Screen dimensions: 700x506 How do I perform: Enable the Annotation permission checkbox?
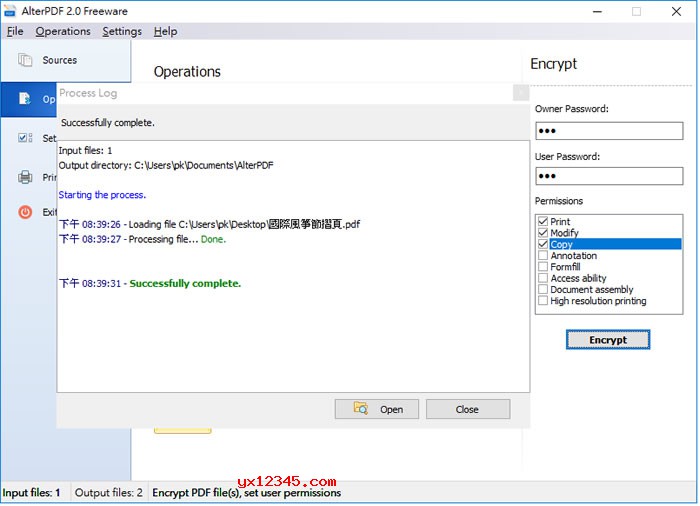point(543,255)
